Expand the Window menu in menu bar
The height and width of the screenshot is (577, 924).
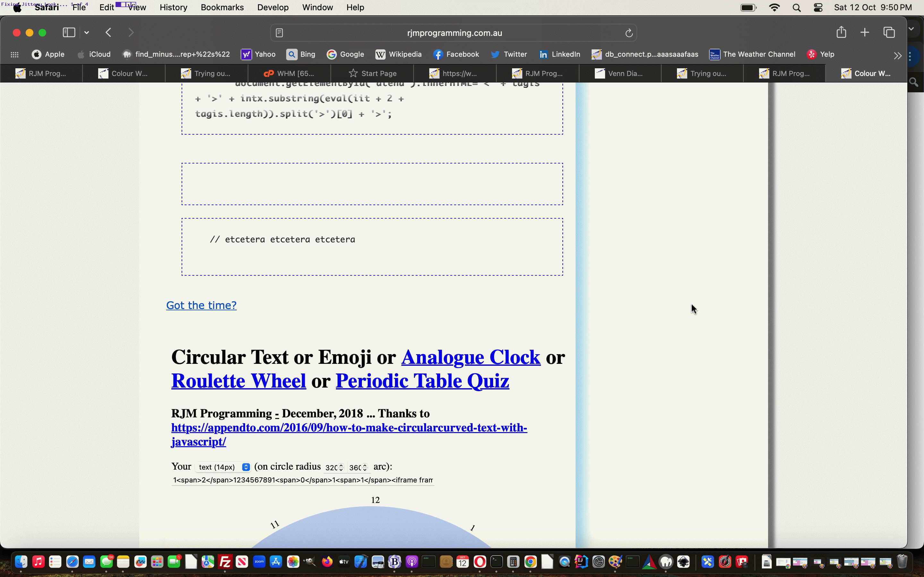coord(317,7)
